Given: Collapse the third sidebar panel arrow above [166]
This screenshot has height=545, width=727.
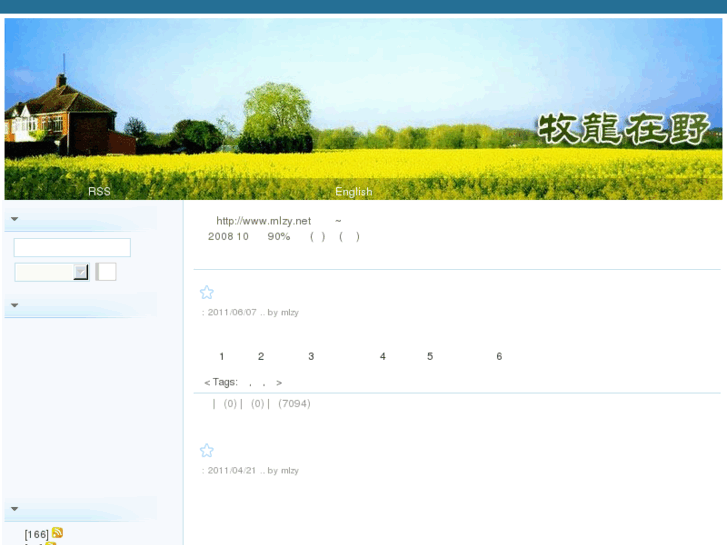Looking at the screenshot, I should (14, 509).
